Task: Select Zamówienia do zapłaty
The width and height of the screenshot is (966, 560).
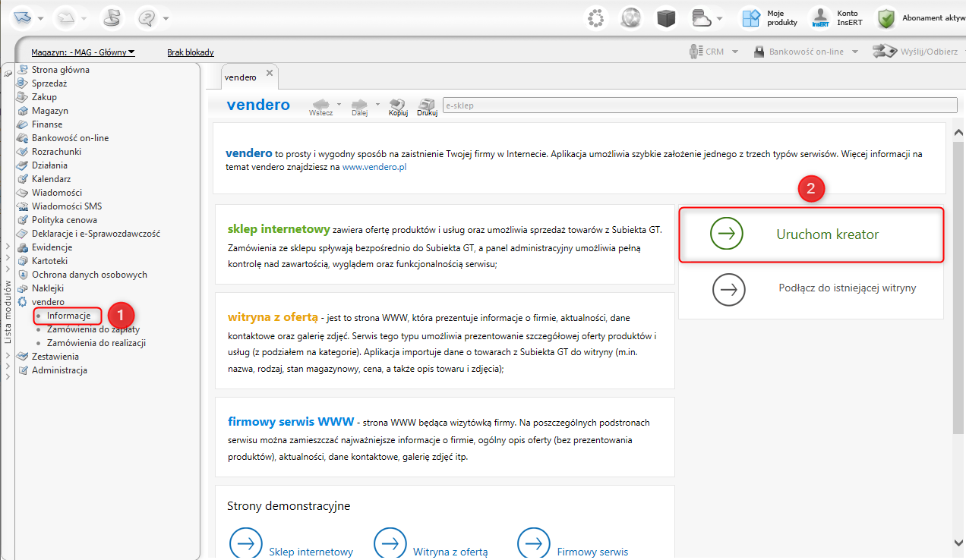Action: [x=93, y=329]
